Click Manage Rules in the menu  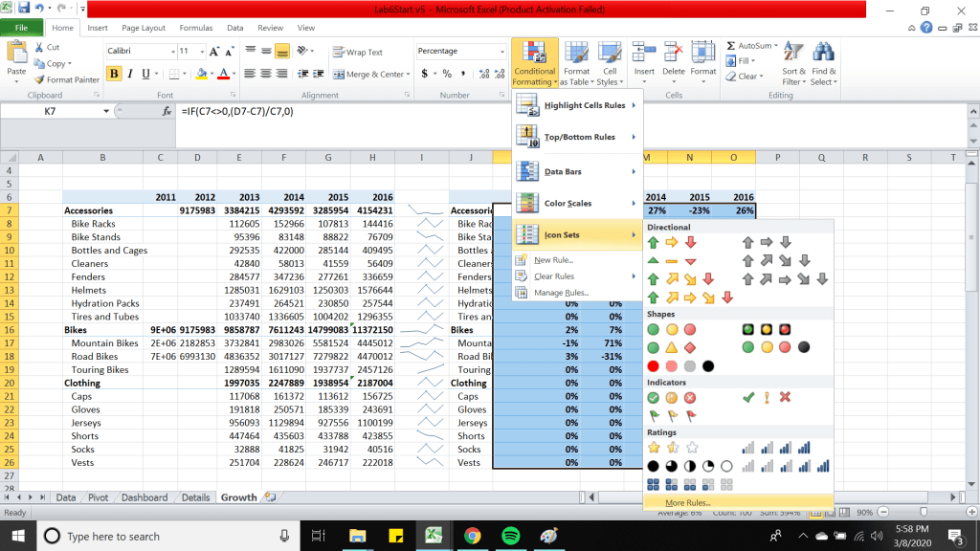click(561, 293)
